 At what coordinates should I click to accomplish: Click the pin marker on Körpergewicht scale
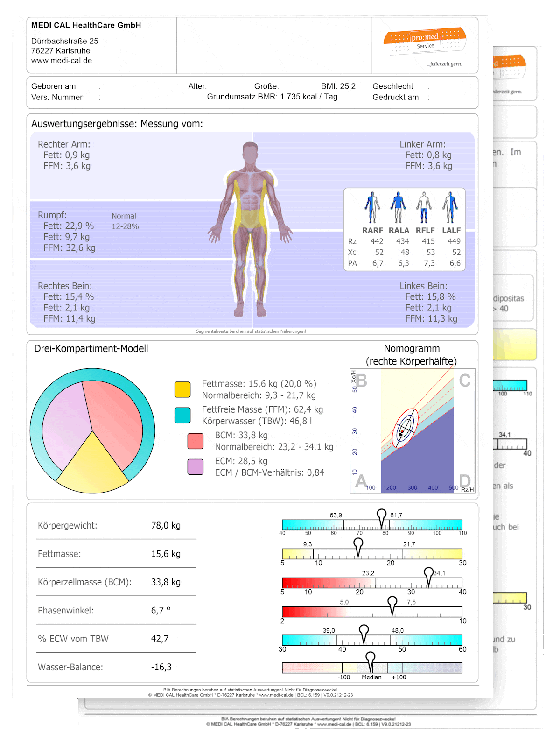tap(382, 517)
